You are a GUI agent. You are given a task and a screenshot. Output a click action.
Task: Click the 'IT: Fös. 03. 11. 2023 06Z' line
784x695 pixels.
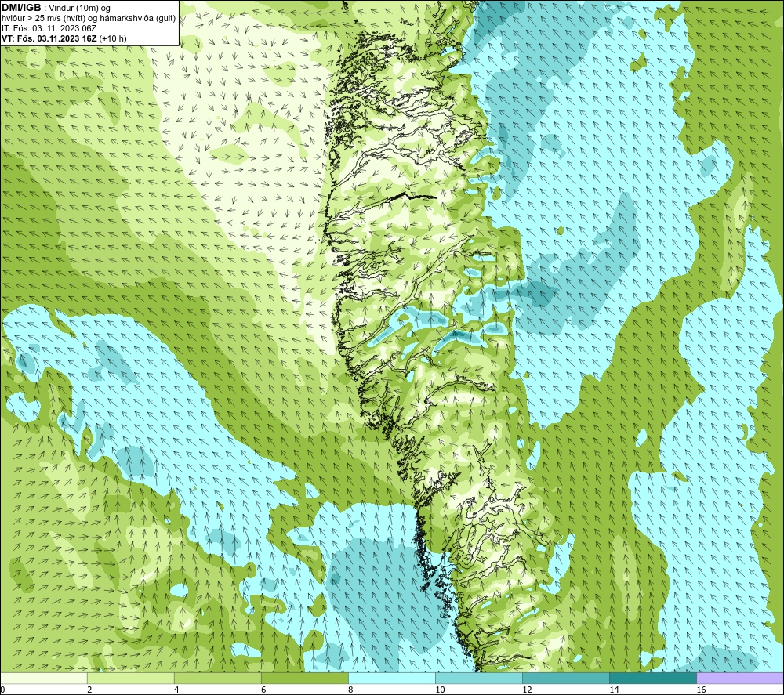pyautogui.click(x=49, y=28)
